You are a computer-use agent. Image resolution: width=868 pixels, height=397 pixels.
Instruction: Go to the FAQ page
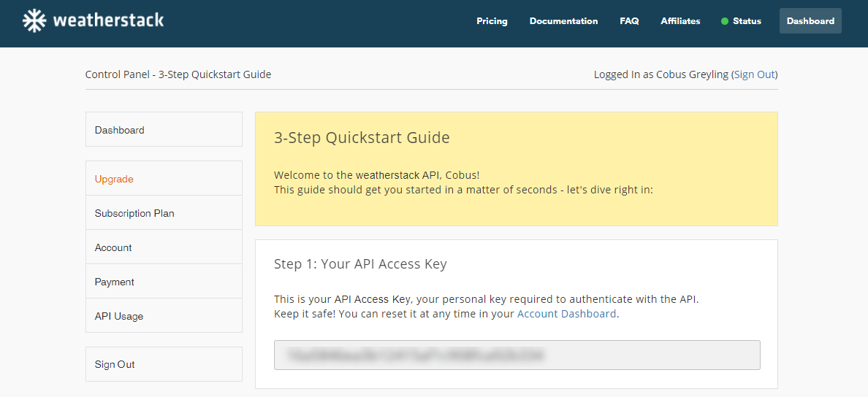[629, 21]
